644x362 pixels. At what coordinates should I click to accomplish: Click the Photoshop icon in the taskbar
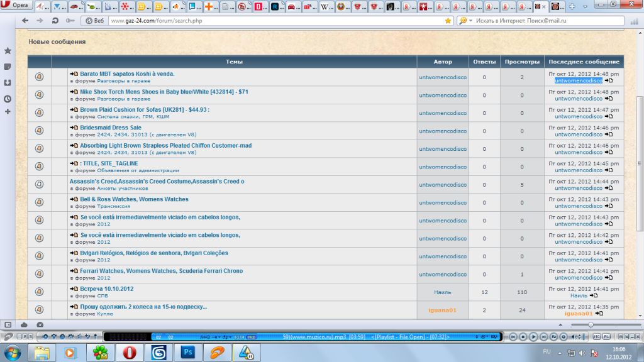tap(187, 352)
